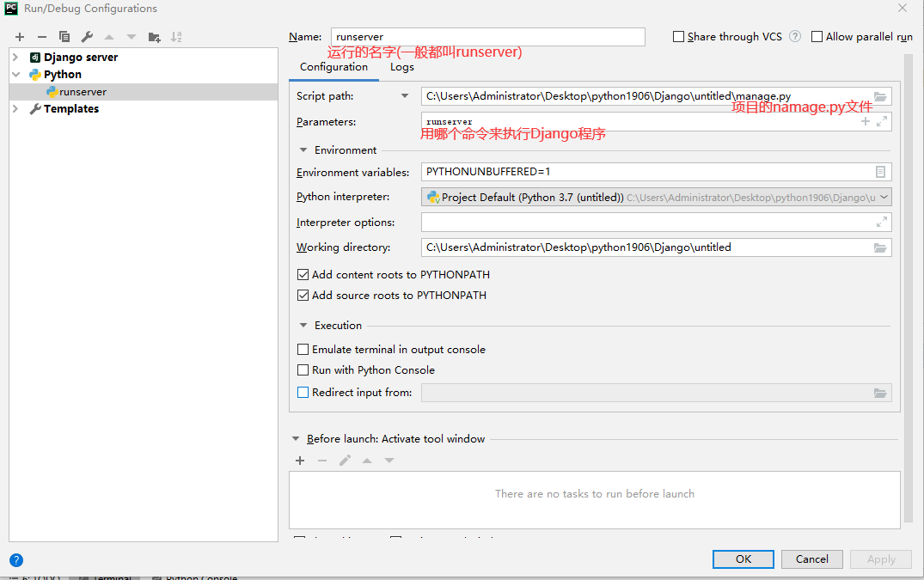The width and height of the screenshot is (924, 580).
Task: Edit environment variables list icon
Action: (880, 171)
